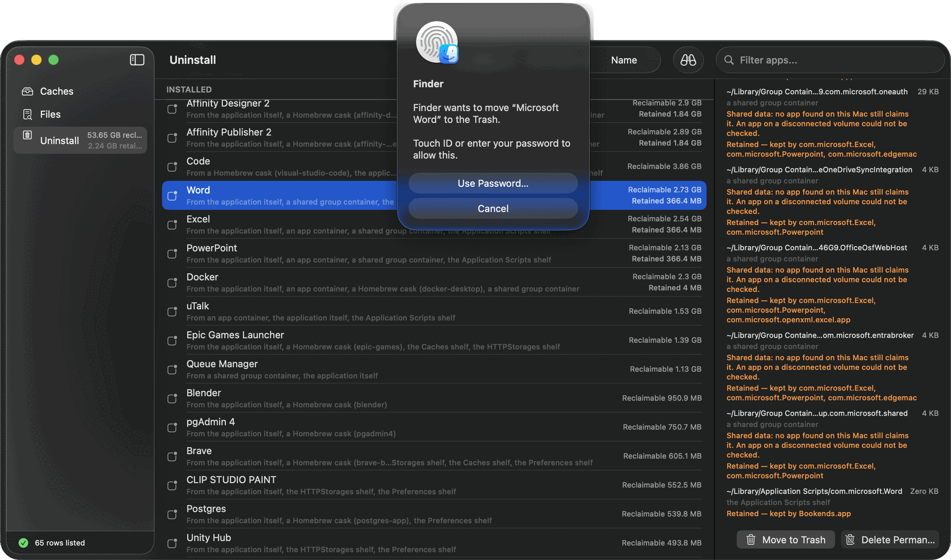Click the '53.65 GB recl...' sidebar summary
Image resolution: width=951 pixels, height=560 pixels.
[115, 135]
